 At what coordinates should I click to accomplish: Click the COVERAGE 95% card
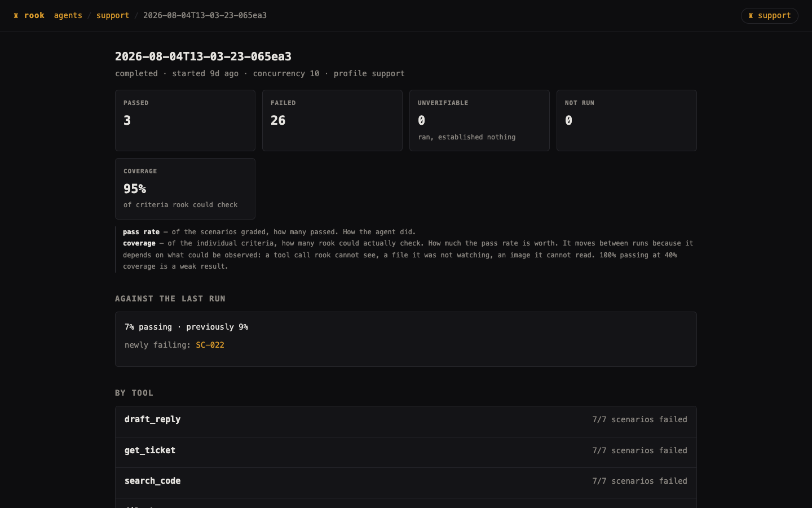pos(185,189)
